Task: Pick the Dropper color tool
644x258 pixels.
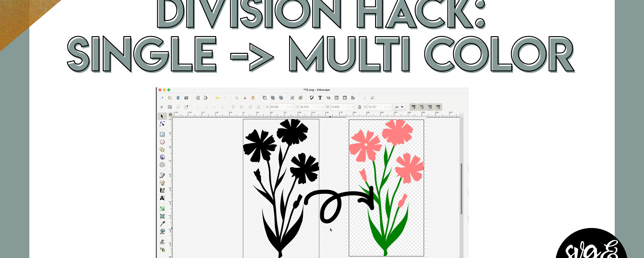Action: point(162,224)
